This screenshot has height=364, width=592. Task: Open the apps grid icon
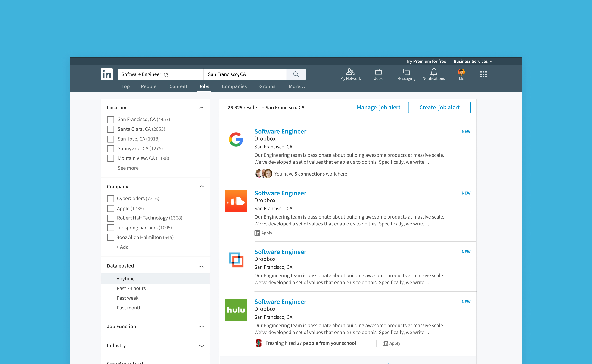click(483, 74)
